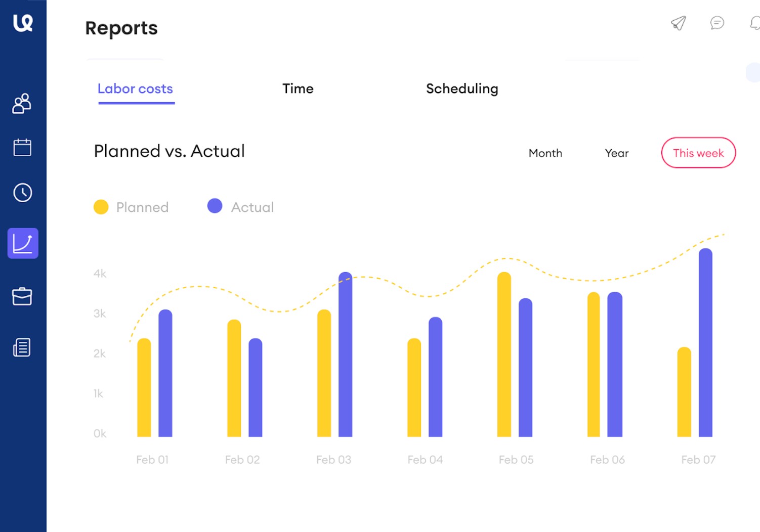The height and width of the screenshot is (532, 760).
Task: Click the Feb 05 Planned bar
Action: [x=504, y=354]
